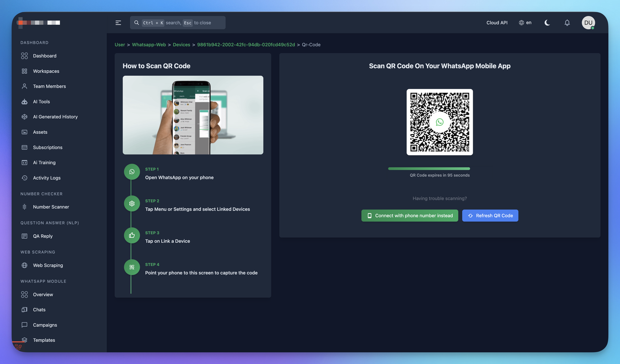Open Number Scanner sidebar icon
The width and height of the screenshot is (620, 364).
click(x=24, y=207)
